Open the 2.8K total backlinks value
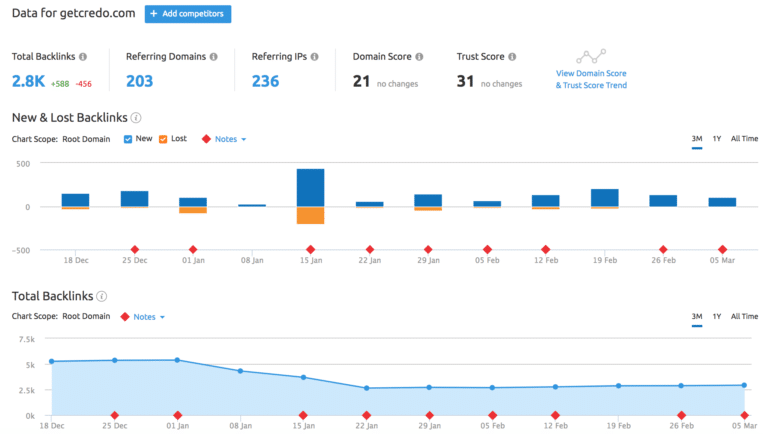This screenshot has height=434, width=768. coord(28,81)
